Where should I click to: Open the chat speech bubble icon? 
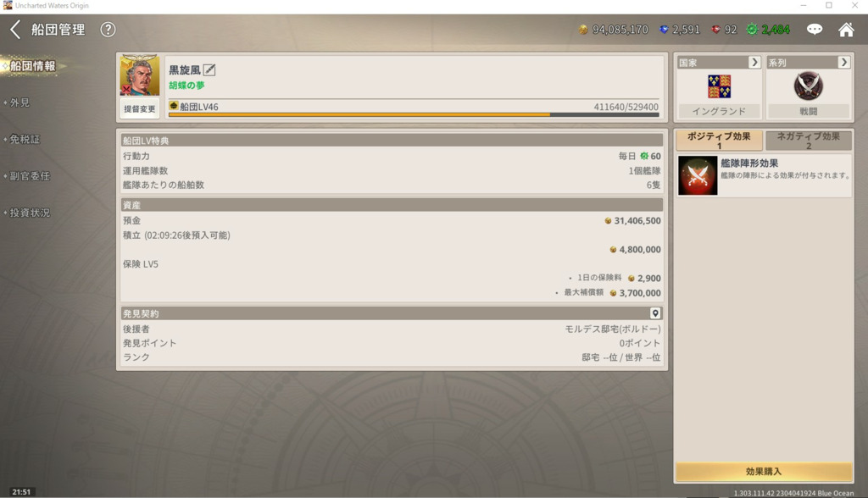815,30
